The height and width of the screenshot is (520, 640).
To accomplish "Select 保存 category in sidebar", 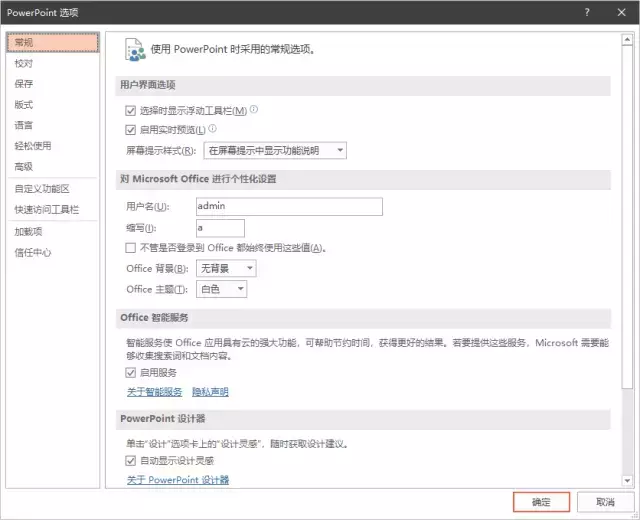I will point(53,84).
